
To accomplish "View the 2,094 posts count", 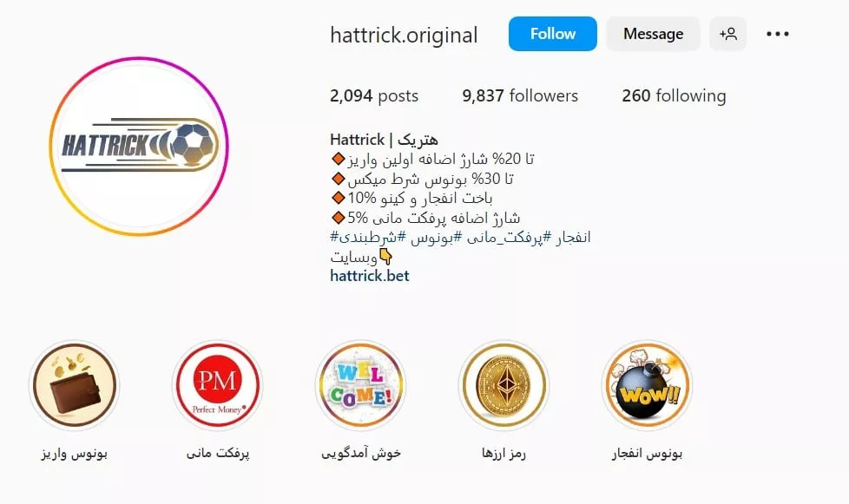I will [x=373, y=95].
